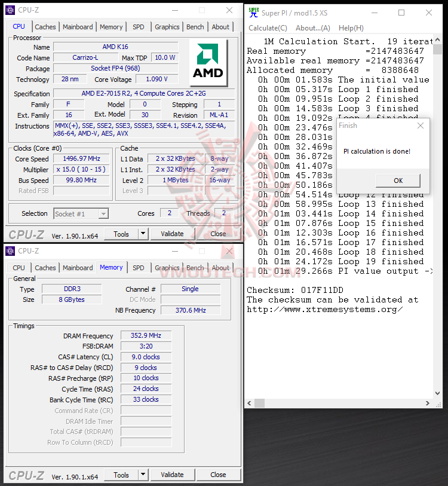Image resolution: width=448 pixels, height=486 pixels.
Task: Open Bench tab in bottom CPU-Z window
Action: pyautogui.click(x=195, y=268)
